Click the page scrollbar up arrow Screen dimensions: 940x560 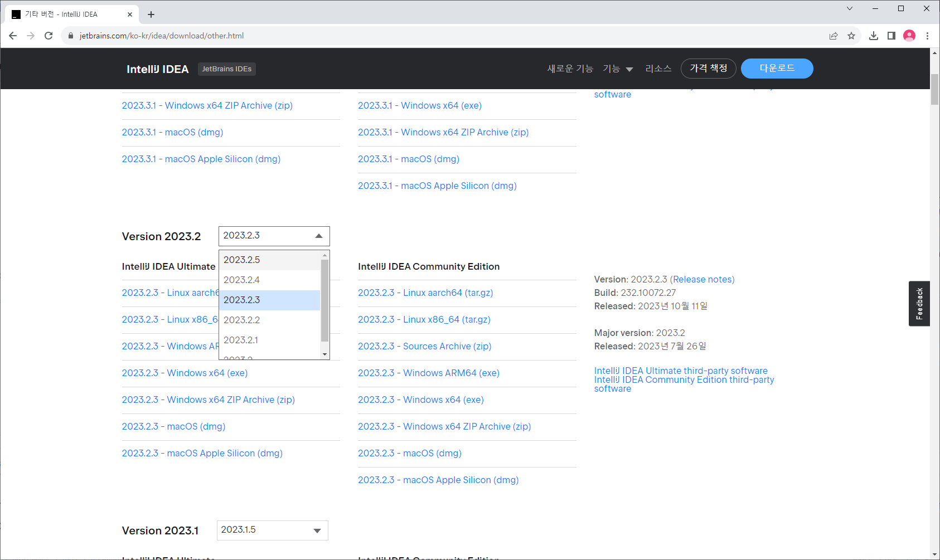(935, 53)
